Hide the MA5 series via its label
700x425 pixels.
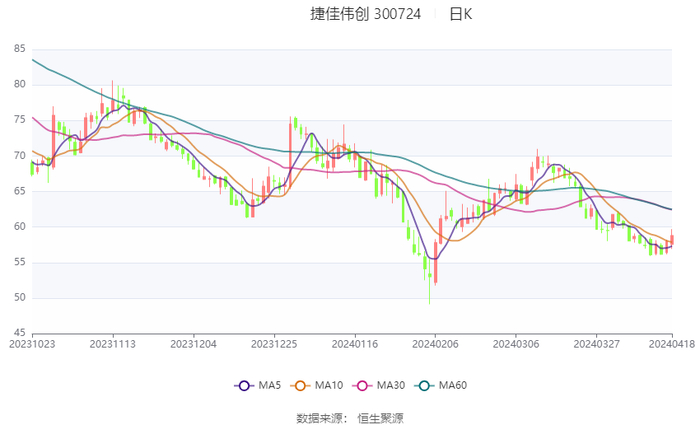267,386
